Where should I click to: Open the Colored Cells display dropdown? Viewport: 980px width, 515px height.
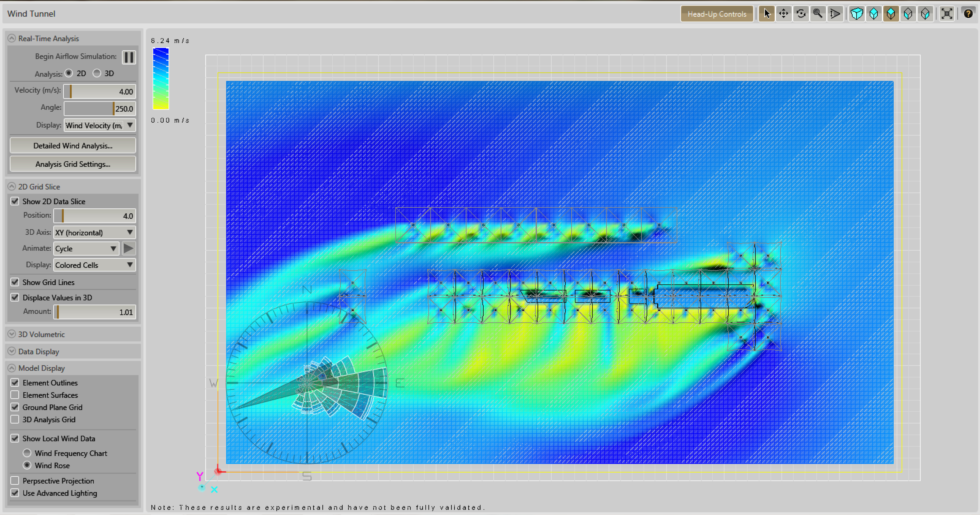(x=94, y=265)
